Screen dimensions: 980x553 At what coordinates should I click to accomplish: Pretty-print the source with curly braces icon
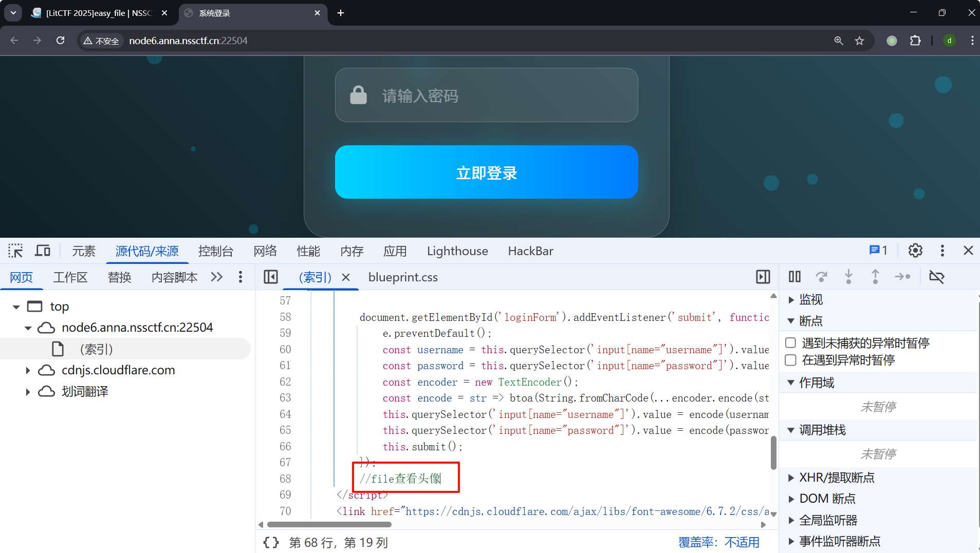point(271,543)
